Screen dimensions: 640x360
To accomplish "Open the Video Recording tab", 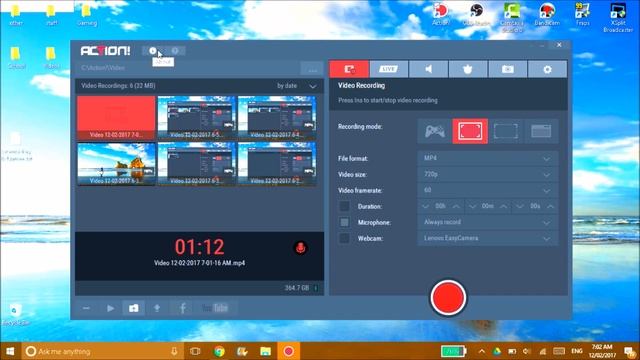I will [x=349, y=69].
